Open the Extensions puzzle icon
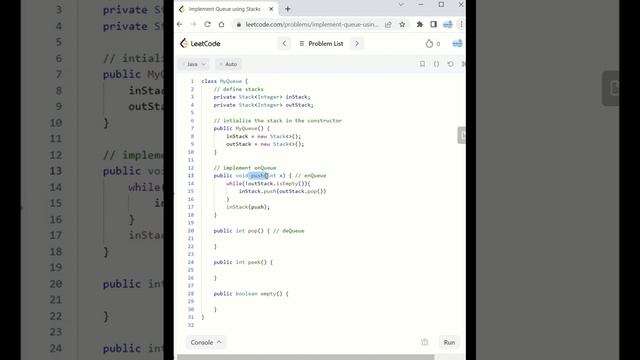Screen dimensions: 640x360 pos(420,24)
